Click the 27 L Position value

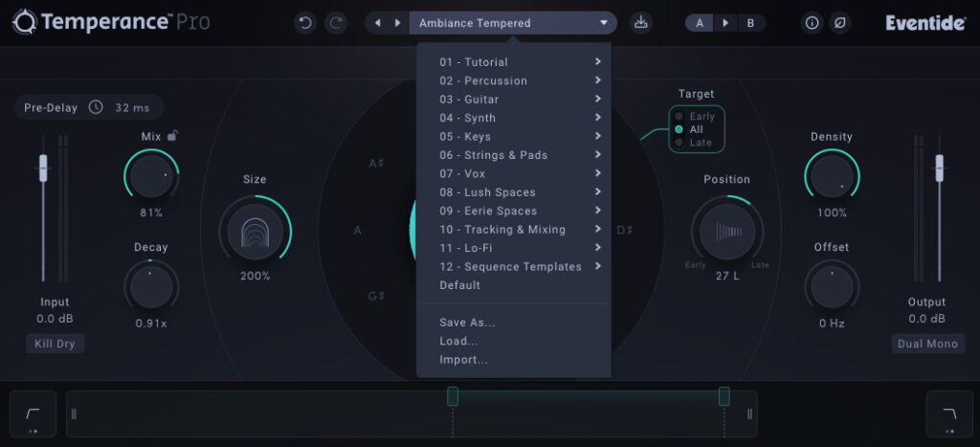727,276
